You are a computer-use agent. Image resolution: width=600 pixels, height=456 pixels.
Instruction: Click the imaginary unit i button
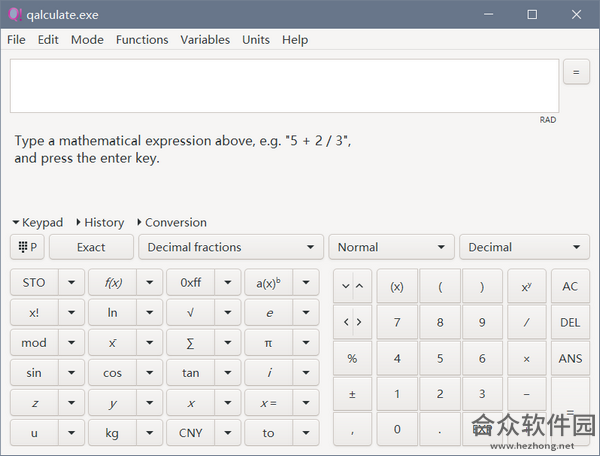pos(269,373)
